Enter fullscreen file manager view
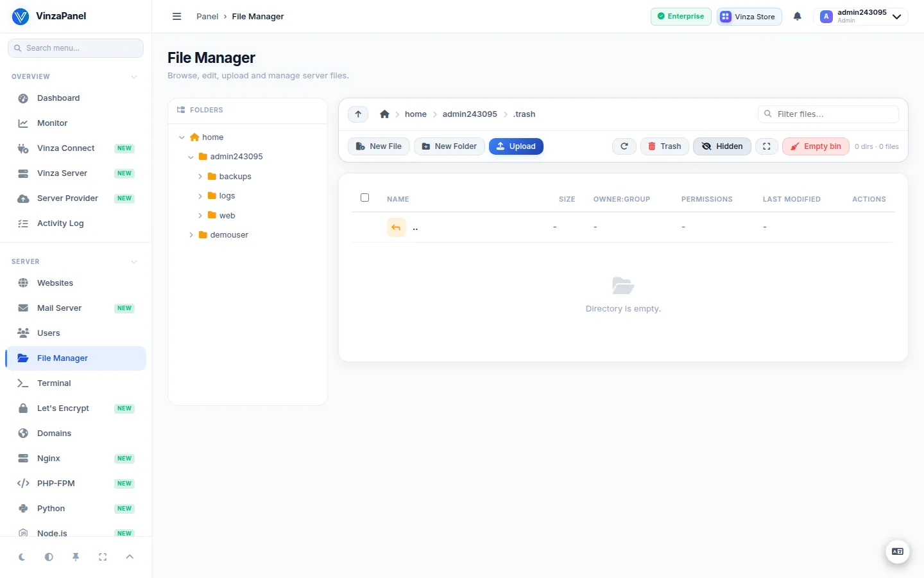 click(x=766, y=146)
